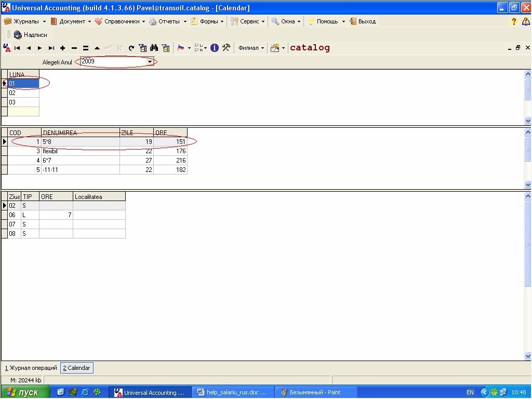This screenshot has width=532, height=399.
Task: Delete record with the minus icon
Action: [74, 48]
